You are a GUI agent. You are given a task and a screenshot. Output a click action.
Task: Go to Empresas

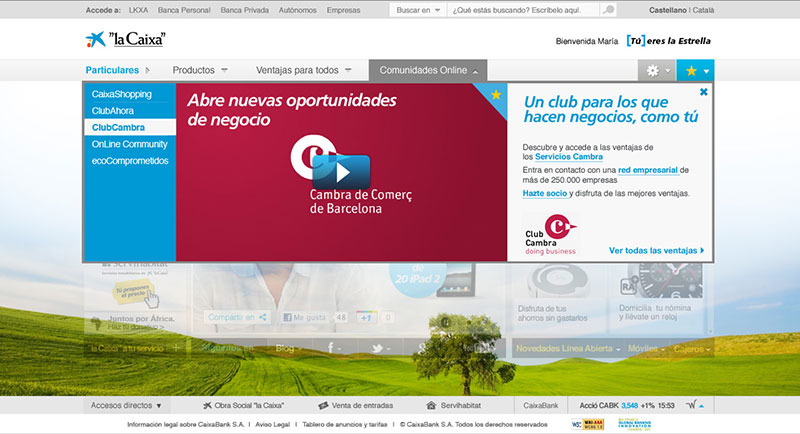343,10
